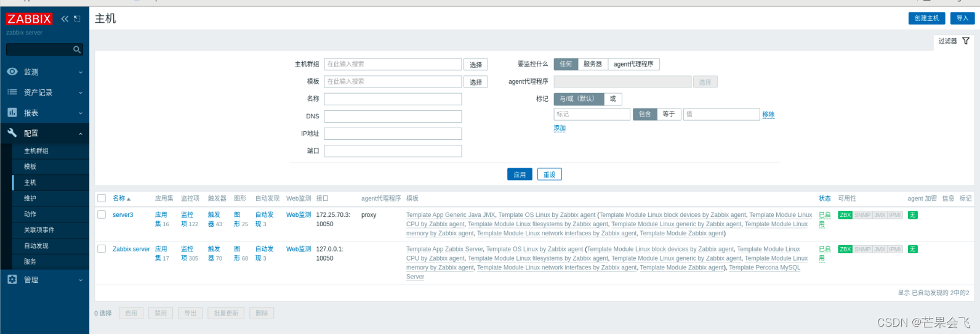The image size is (980, 334).
Task: Tick the checkbox for server3
Action: [102, 214]
